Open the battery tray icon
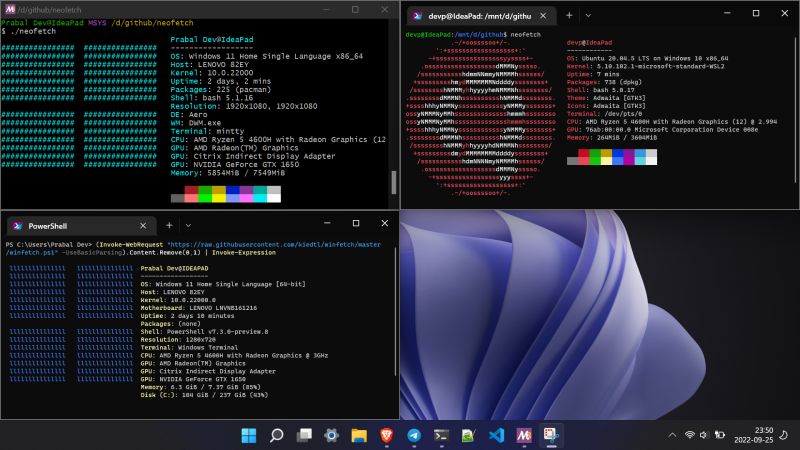This screenshot has width=800, height=450. tap(719, 435)
